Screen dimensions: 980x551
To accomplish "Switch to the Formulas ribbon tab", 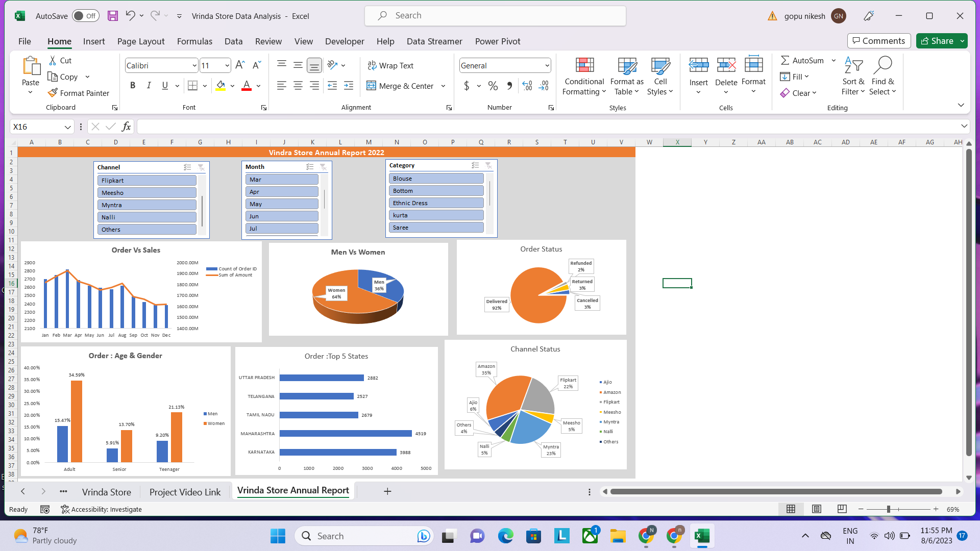I will [194, 41].
